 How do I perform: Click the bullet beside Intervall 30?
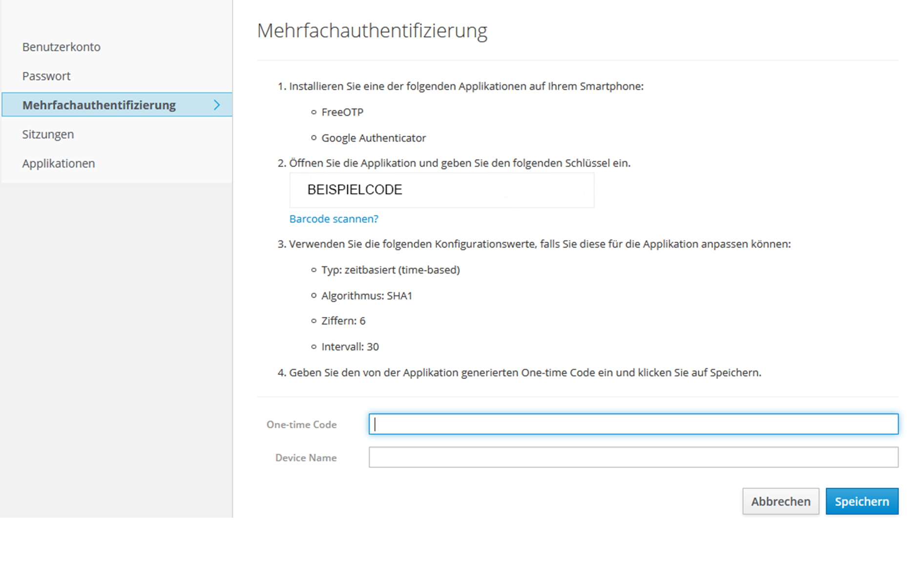(313, 347)
